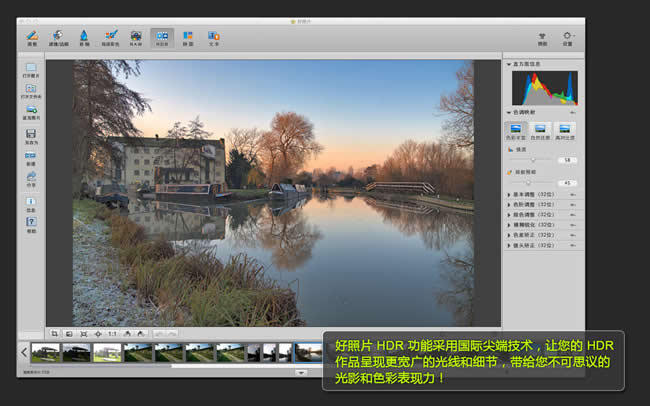
Task: Choose the first tone mapping preset thumbnail
Action: (516, 131)
